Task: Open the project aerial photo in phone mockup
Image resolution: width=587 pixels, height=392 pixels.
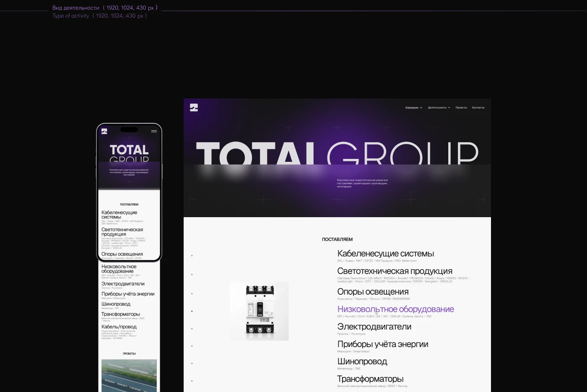Action: pos(129,375)
